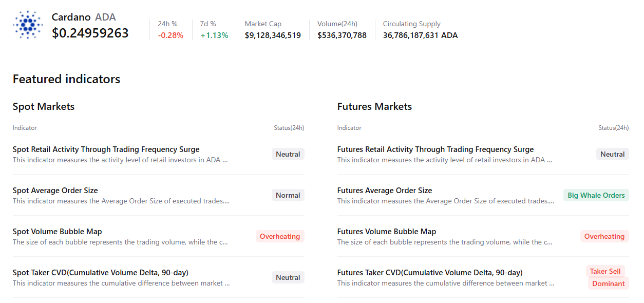This screenshot has width=644, height=303.
Task: Open the Futures Average Order Size indicator
Action: coord(385,191)
